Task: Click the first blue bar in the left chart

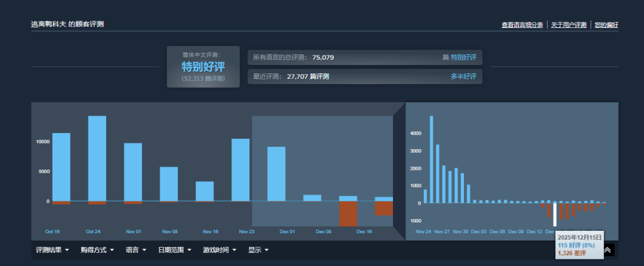Action: (61, 167)
